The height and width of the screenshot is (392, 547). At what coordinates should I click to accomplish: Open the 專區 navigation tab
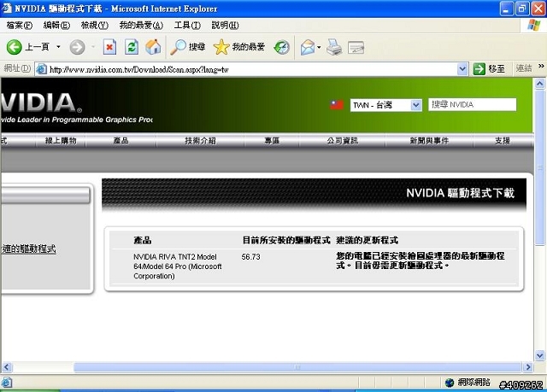coord(272,141)
